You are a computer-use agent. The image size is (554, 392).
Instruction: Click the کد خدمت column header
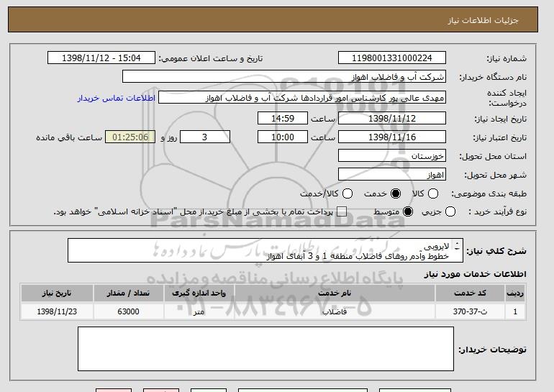(x=470, y=293)
